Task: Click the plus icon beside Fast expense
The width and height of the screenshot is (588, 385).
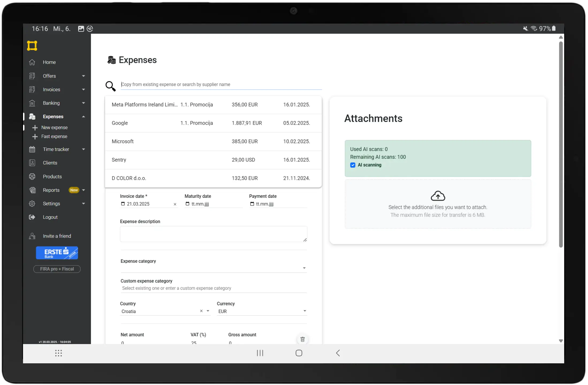Action: point(35,137)
